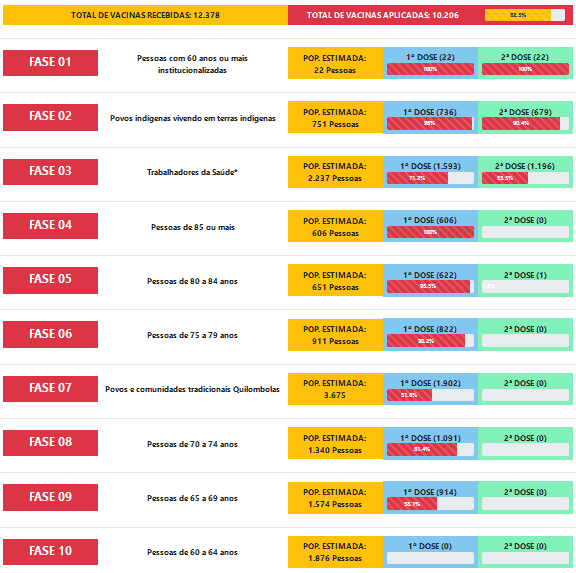Viewport: 576px width, 573px height.
Task: Click the '1ª DOSE (606)' label
Action: [430, 220]
